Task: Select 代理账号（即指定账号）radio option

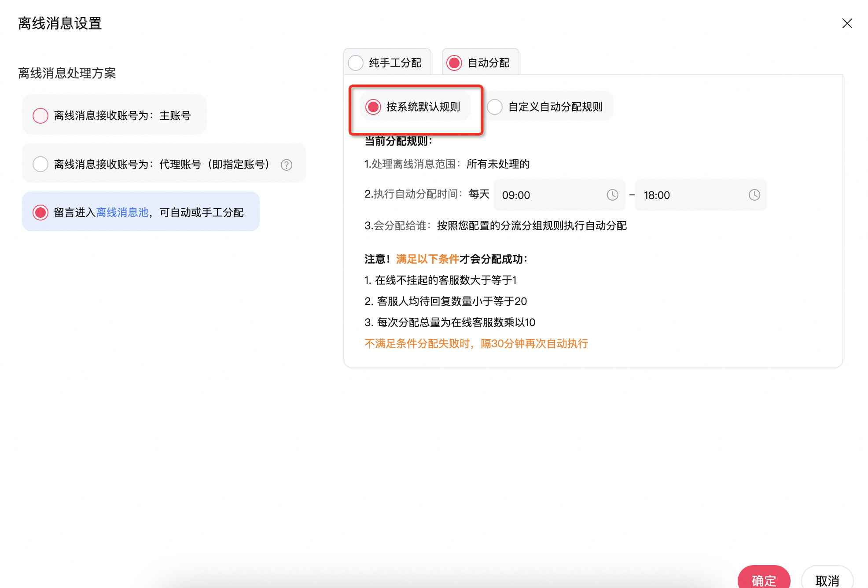Action: coord(40,164)
